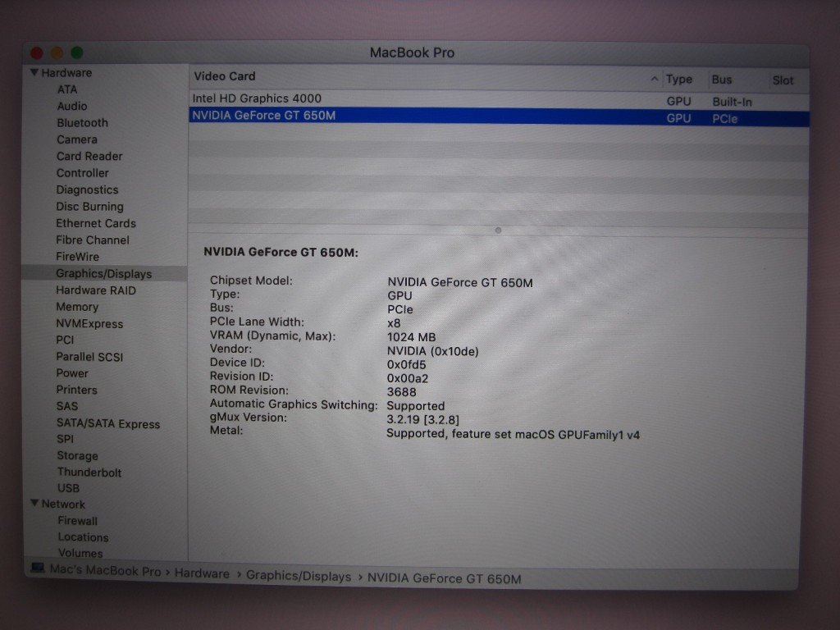The height and width of the screenshot is (630, 840).
Task: Sort by the Slot column header
Action: 783,81
